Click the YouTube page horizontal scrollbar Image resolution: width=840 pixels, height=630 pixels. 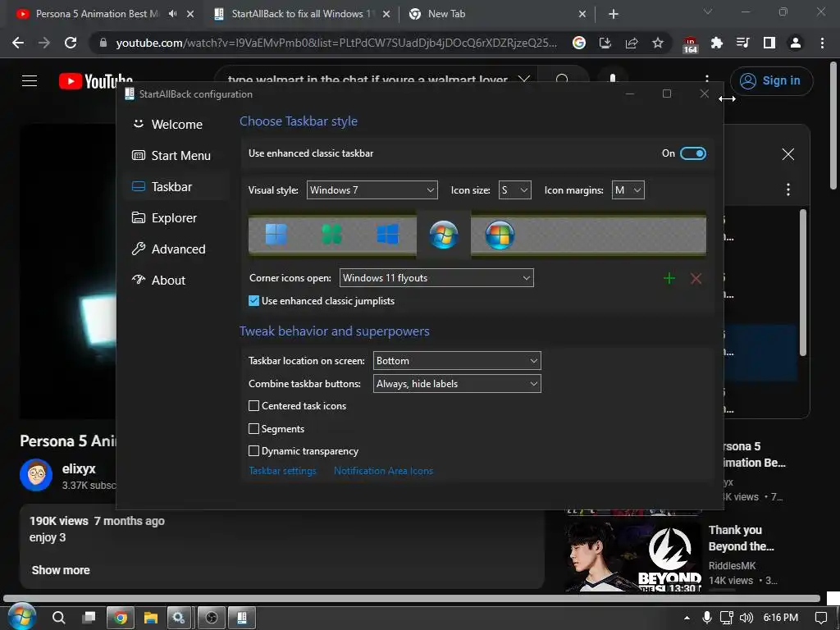412,598
